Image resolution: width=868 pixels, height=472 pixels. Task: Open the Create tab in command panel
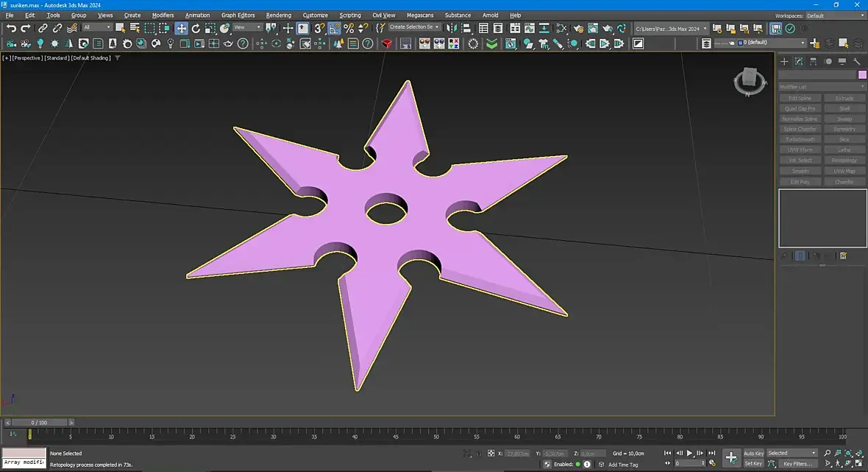pyautogui.click(x=784, y=61)
